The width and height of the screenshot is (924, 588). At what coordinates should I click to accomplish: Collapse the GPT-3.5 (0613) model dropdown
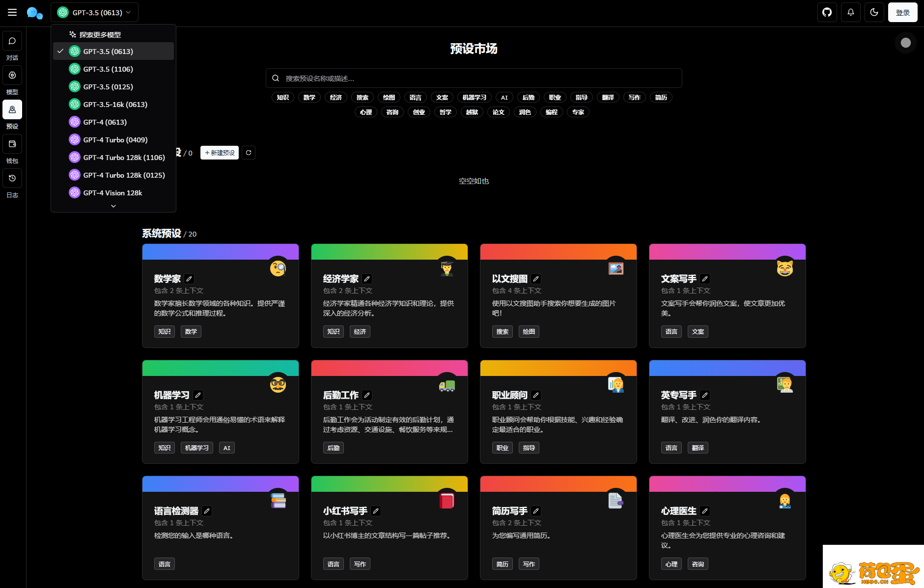click(x=94, y=12)
